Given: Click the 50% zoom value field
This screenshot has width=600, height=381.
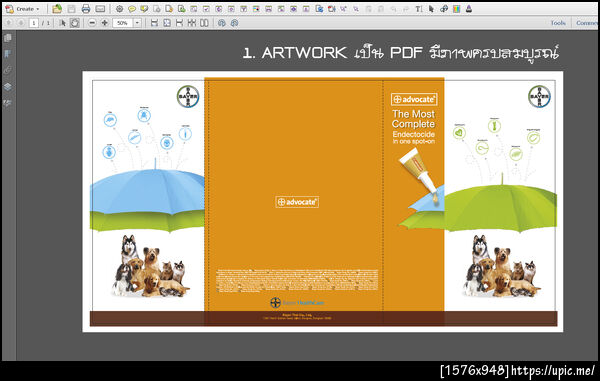Looking at the screenshot, I should click(x=122, y=23).
